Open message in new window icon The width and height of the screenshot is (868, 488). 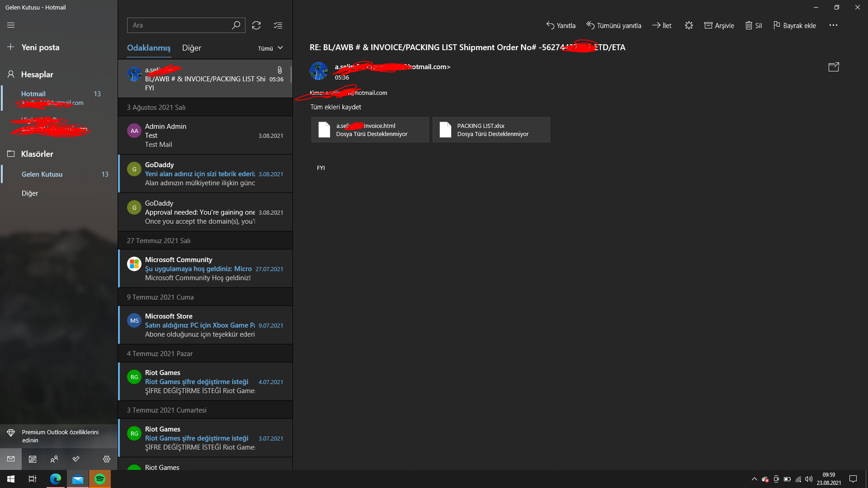833,67
